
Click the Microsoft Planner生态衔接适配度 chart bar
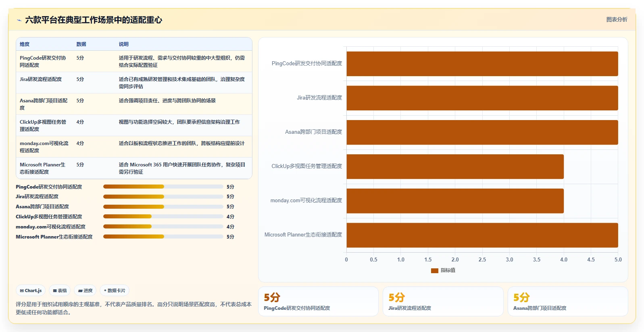482,235
